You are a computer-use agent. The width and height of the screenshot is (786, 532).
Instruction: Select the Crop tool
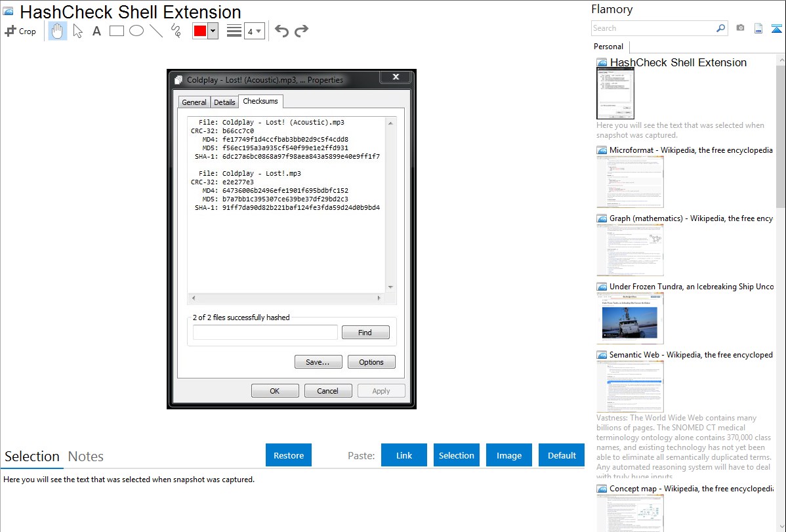(20, 31)
